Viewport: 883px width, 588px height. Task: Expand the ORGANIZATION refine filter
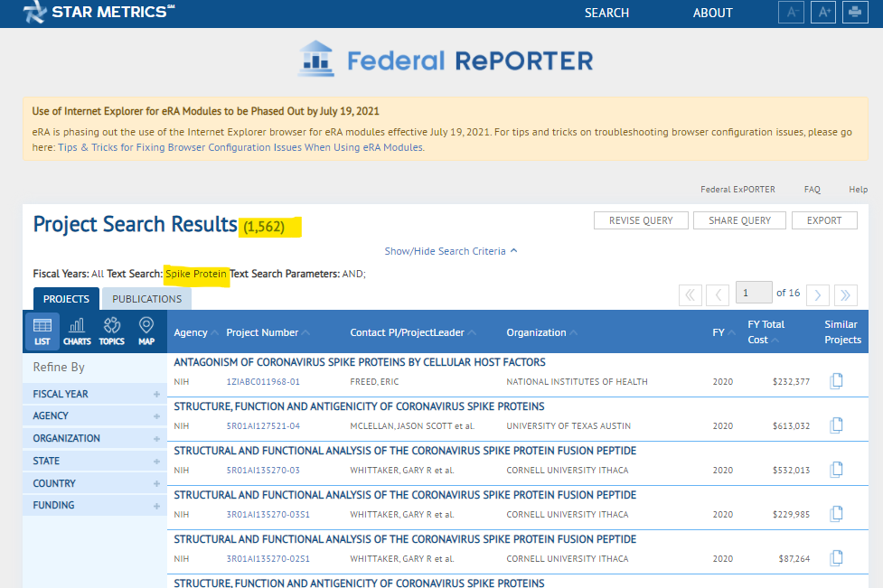point(95,438)
